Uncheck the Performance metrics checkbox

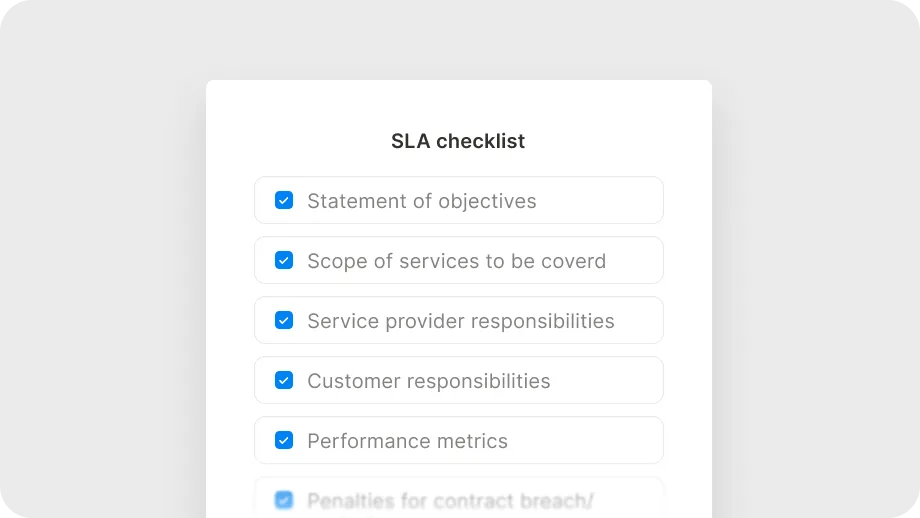(x=284, y=440)
